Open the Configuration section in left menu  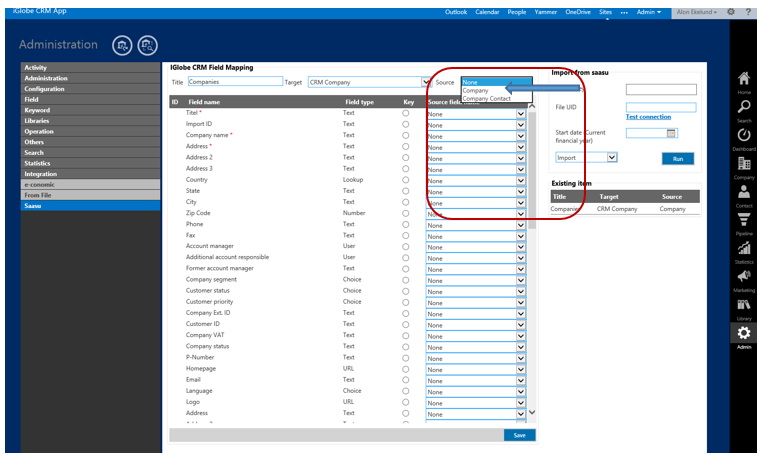pos(90,89)
